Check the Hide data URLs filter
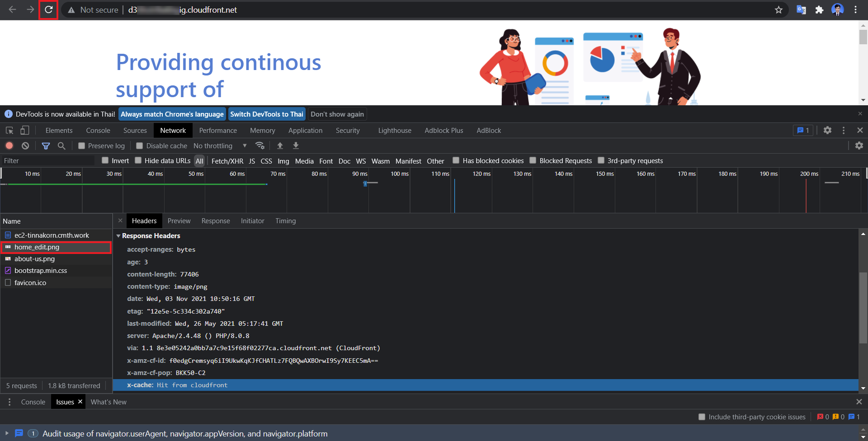868x441 pixels. pyautogui.click(x=138, y=160)
